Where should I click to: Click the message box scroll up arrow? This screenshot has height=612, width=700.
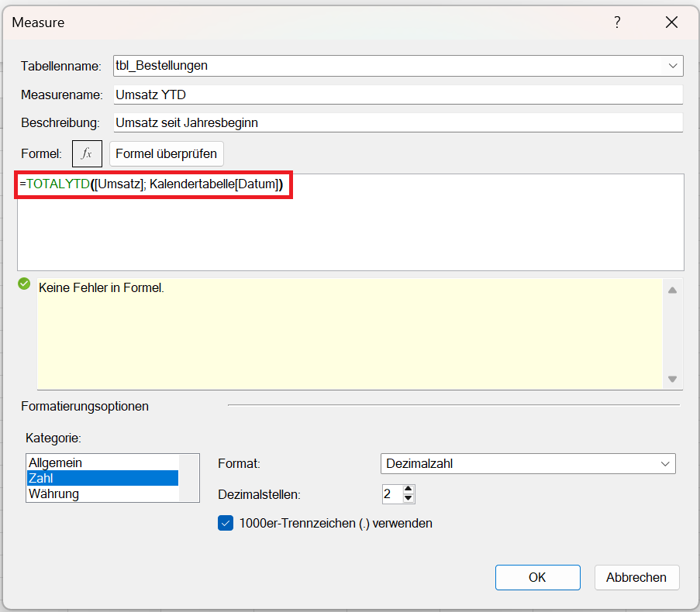(672, 291)
